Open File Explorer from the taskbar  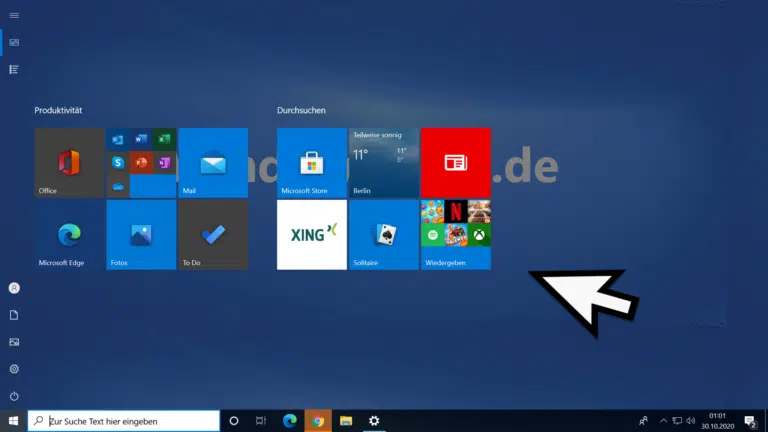coord(346,421)
